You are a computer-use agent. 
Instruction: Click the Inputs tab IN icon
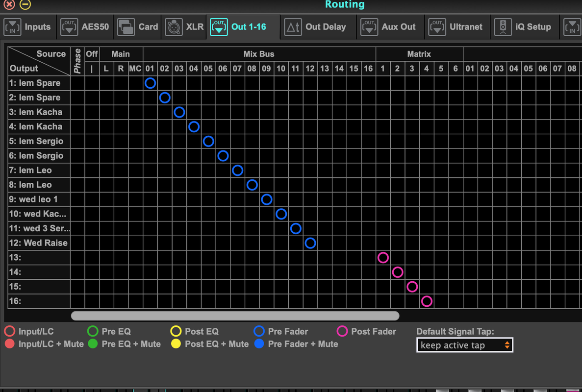tap(12, 27)
